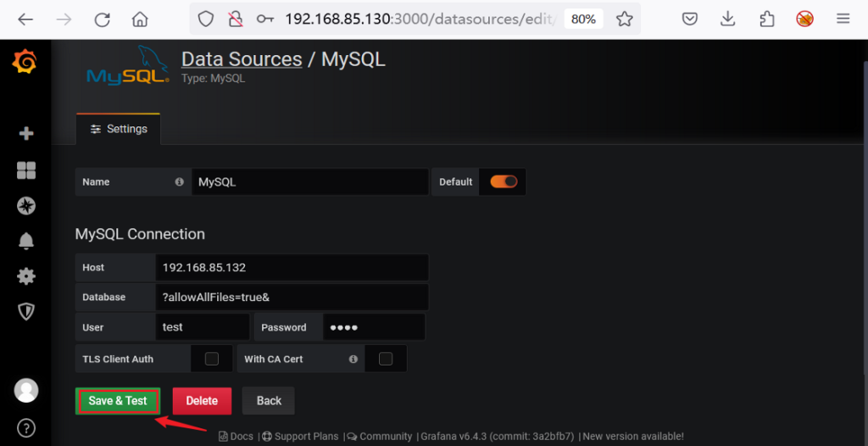Click into the Name input field
Screen dimensions: 868x446
coord(310,181)
